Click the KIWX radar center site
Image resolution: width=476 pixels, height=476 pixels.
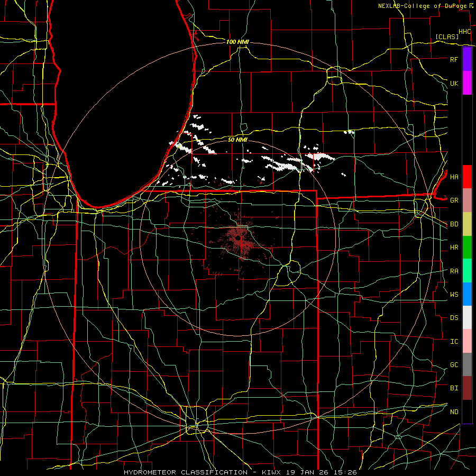pyautogui.click(x=239, y=239)
